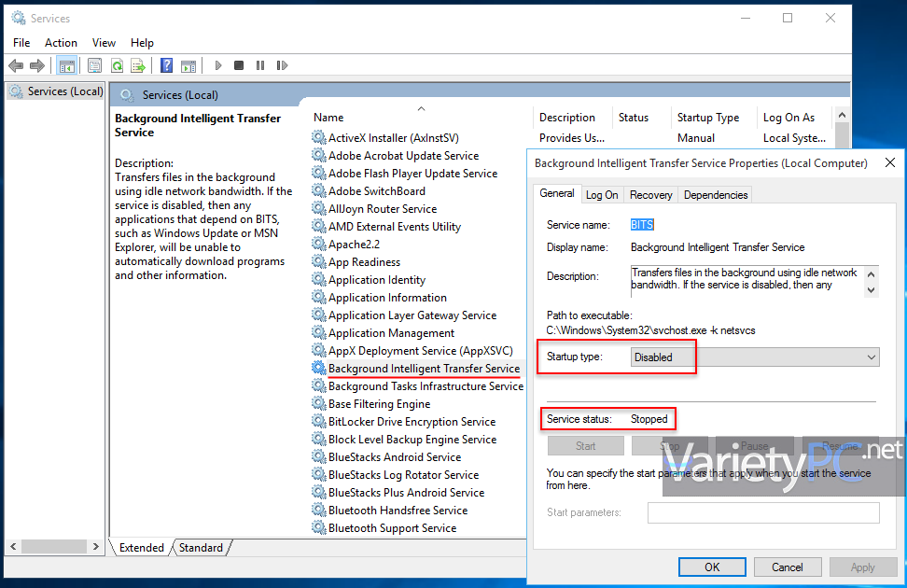
Task: Select the General tab
Action: tap(556, 193)
